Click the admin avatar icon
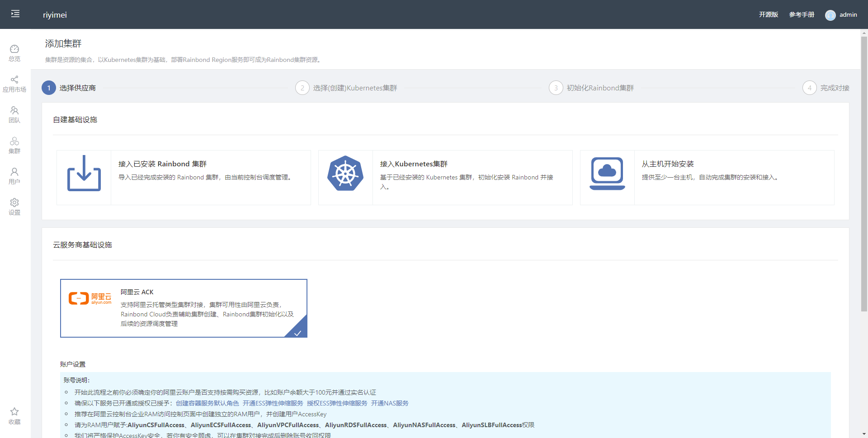Screen dimensions: 868x438 830,15
